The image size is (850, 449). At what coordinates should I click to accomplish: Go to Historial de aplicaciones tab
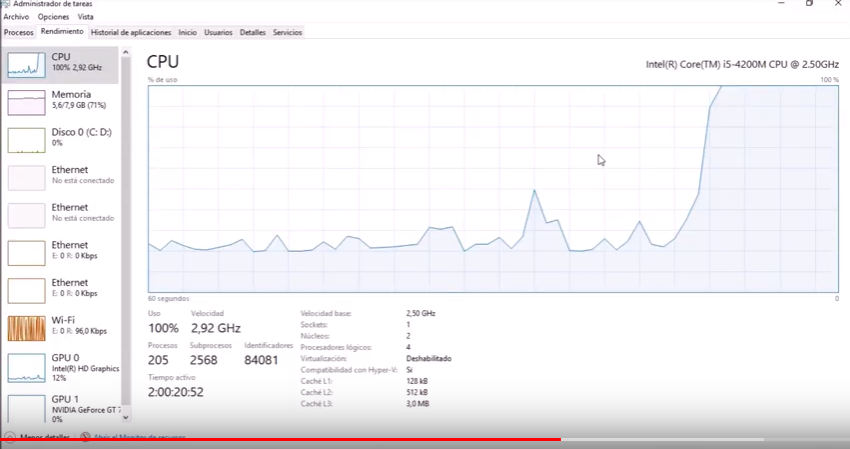131,32
